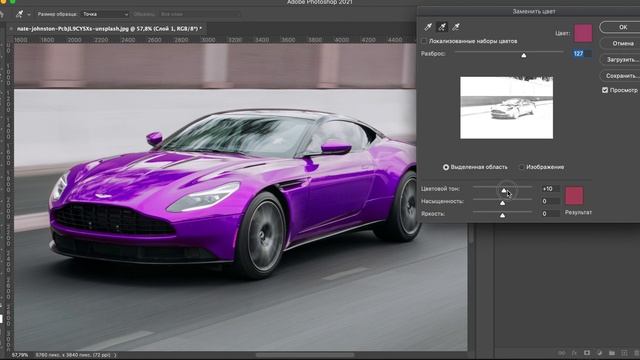Open the Результат result color swatch
The height and width of the screenshot is (360, 640).
point(574,196)
